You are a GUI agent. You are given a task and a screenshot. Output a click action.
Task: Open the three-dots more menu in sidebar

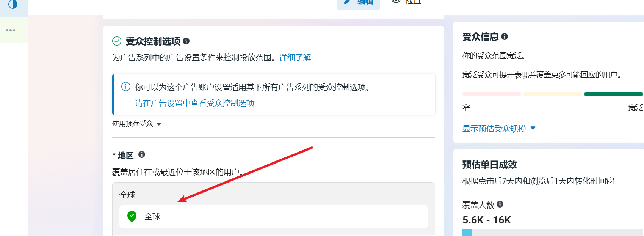click(11, 30)
